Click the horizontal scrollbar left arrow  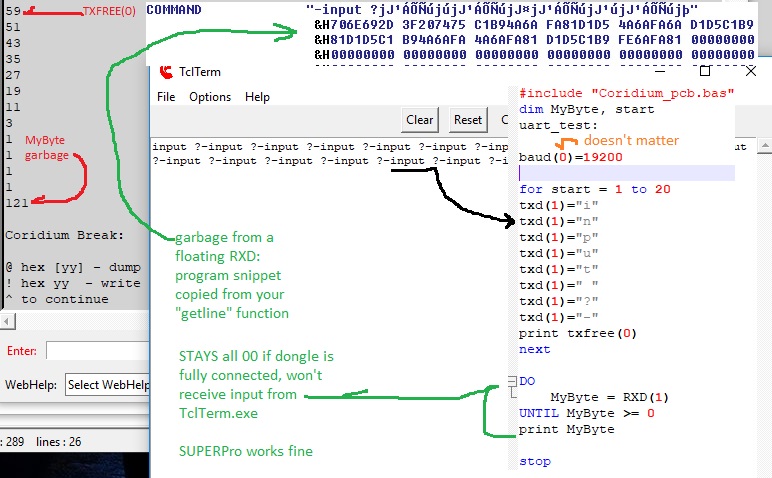(6, 321)
